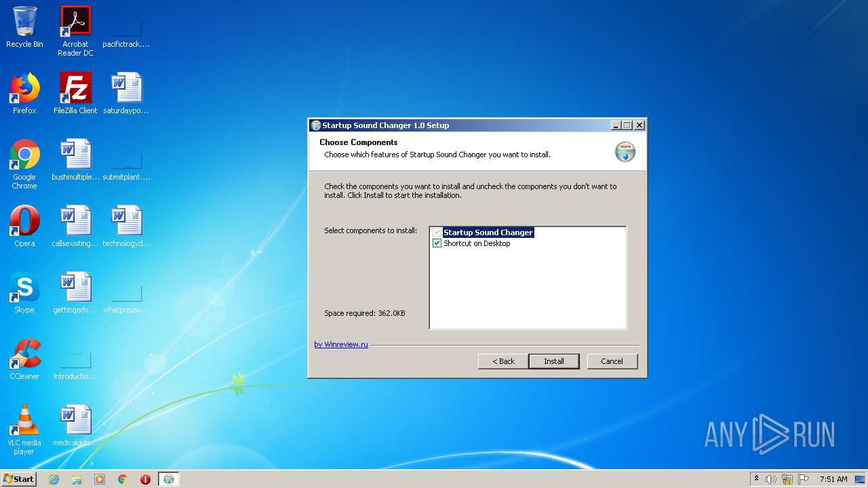Switch to installer taskbar button

point(169,479)
